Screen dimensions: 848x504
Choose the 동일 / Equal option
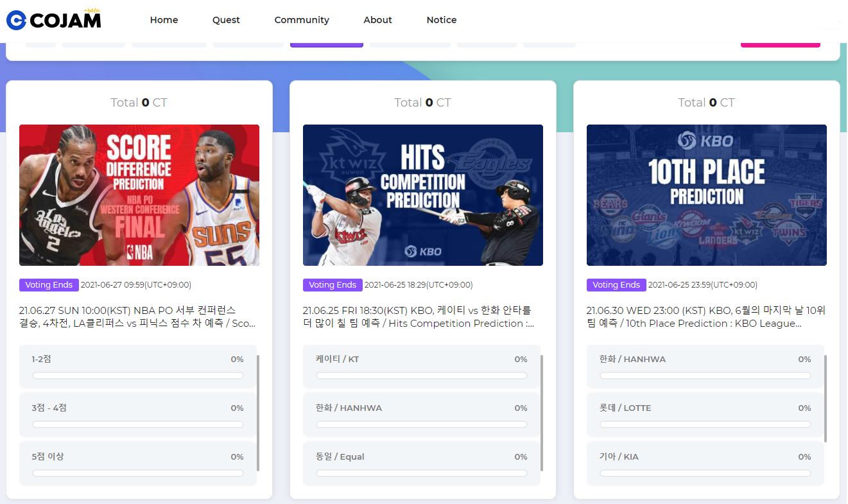[421, 464]
